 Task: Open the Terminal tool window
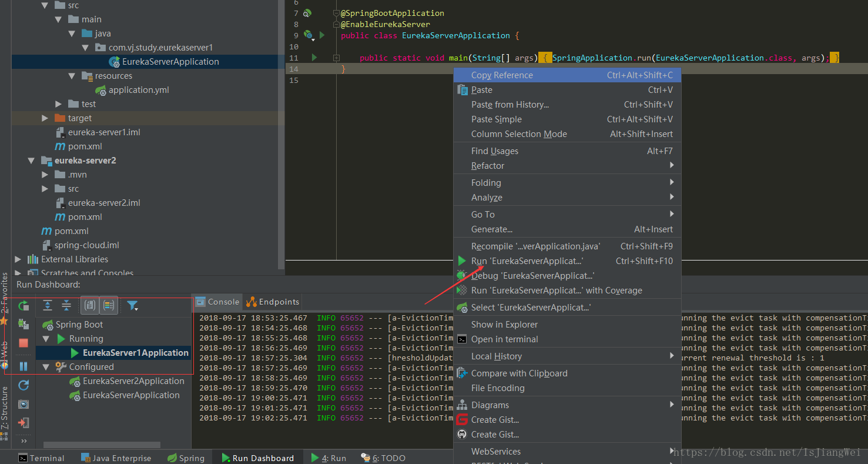point(41,458)
